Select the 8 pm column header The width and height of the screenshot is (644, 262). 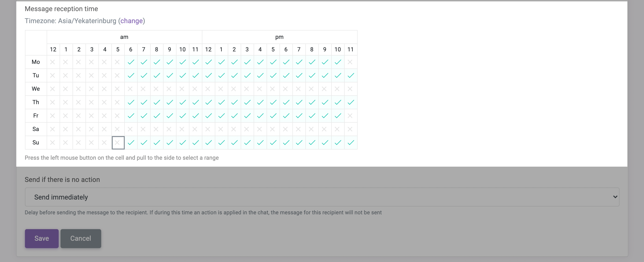click(x=312, y=49)
